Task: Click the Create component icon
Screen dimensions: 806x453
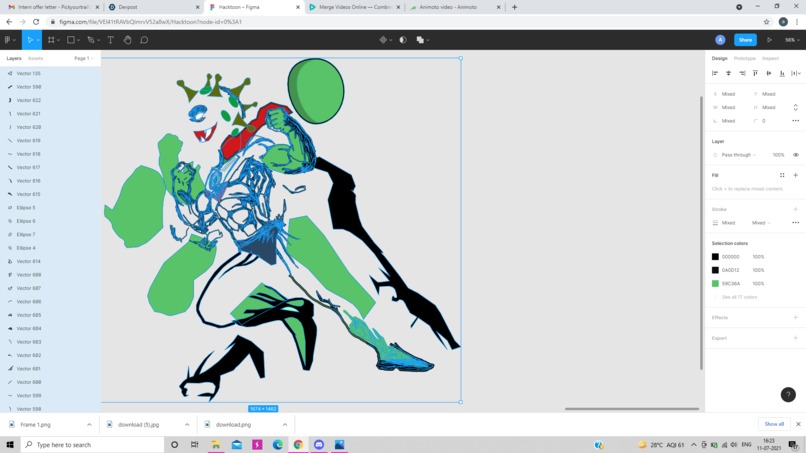Action: pos(383,40)
